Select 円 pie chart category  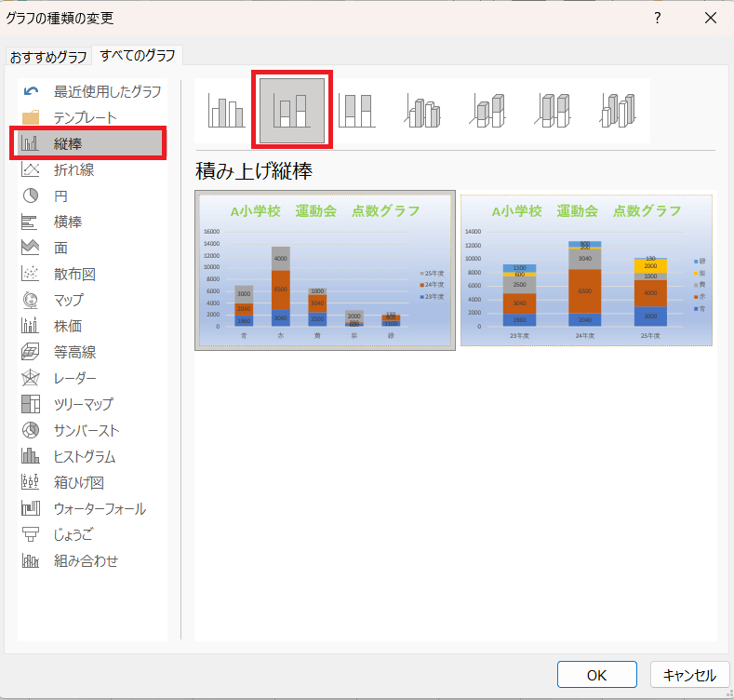(x=92, y=195)
